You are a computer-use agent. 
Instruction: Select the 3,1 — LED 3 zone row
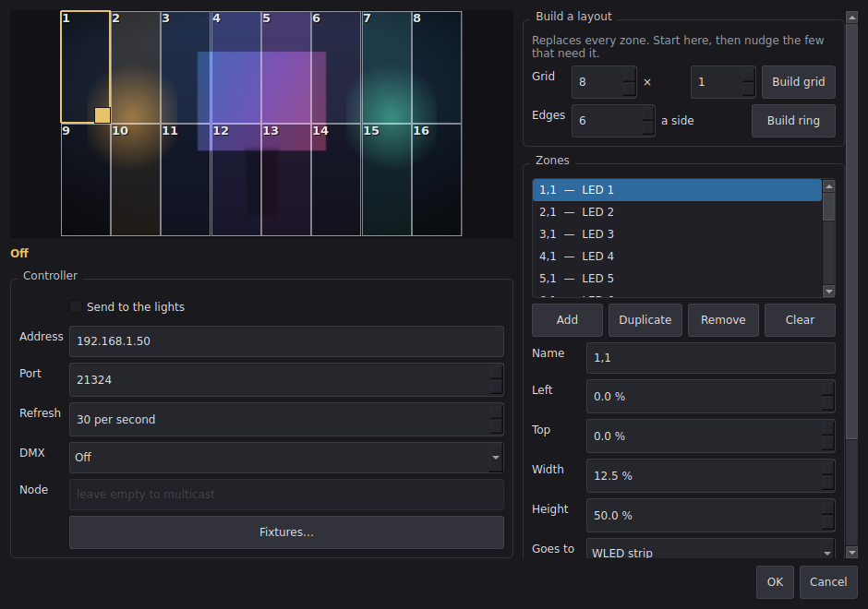pyautogui.click(x=677, y=234)
